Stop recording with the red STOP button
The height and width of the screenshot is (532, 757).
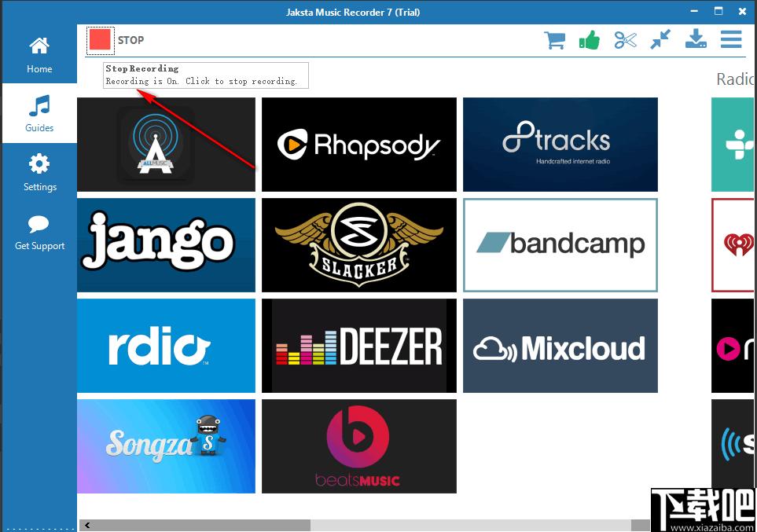(100, 39)
